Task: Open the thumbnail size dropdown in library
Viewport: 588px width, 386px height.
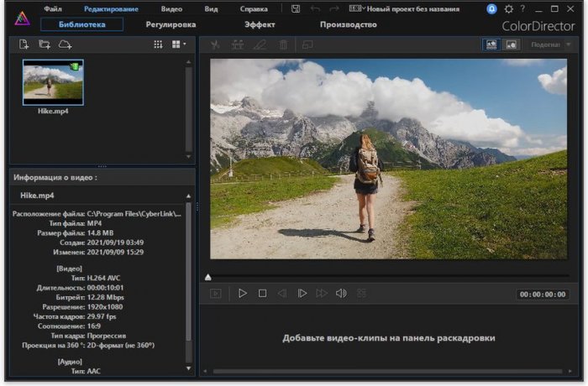Action: point(179,44)
